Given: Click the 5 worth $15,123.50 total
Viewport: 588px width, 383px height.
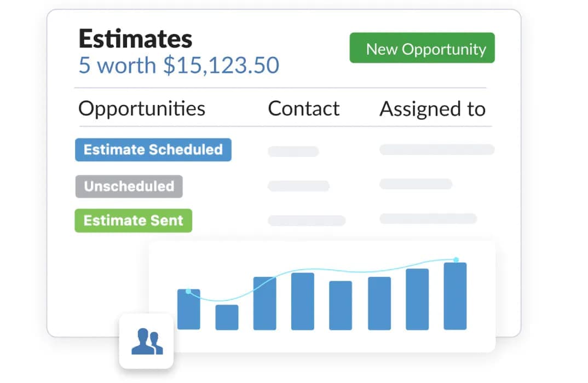Looking at the screenshot, I should (x=179, y=65).
